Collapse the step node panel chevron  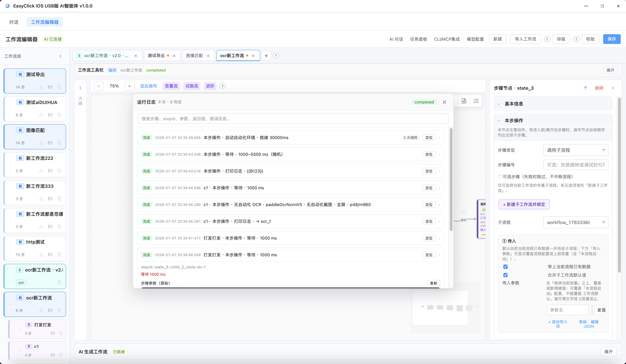pos(613,88)
